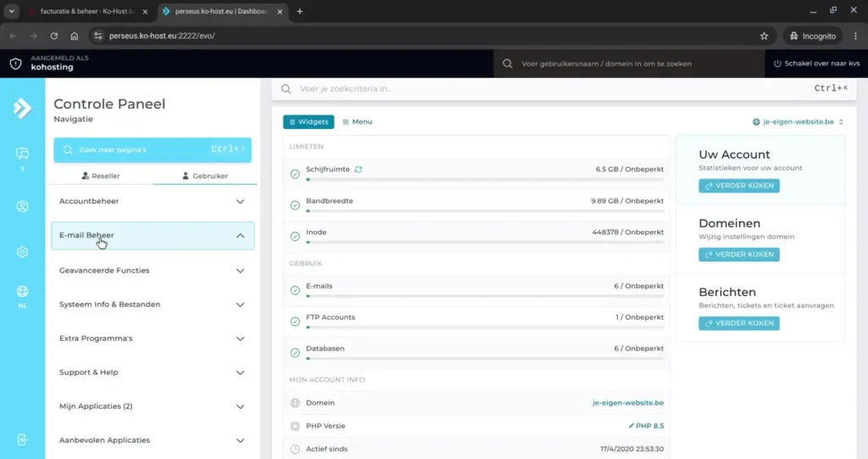Reload the page in browser toolbar

point(53,36)
